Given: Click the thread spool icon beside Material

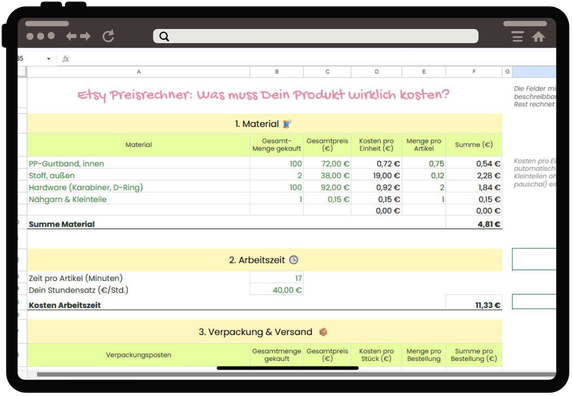Looking at the screenshot, I should point(287,124).
